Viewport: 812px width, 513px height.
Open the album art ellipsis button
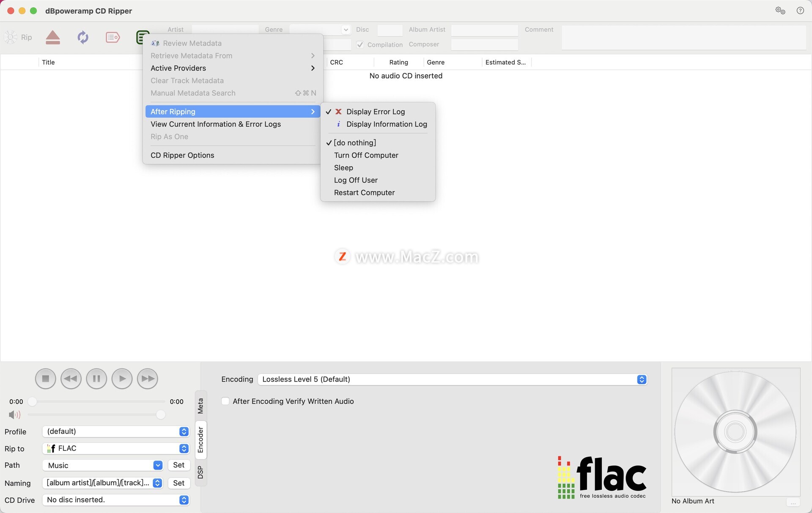pos(793,502)
